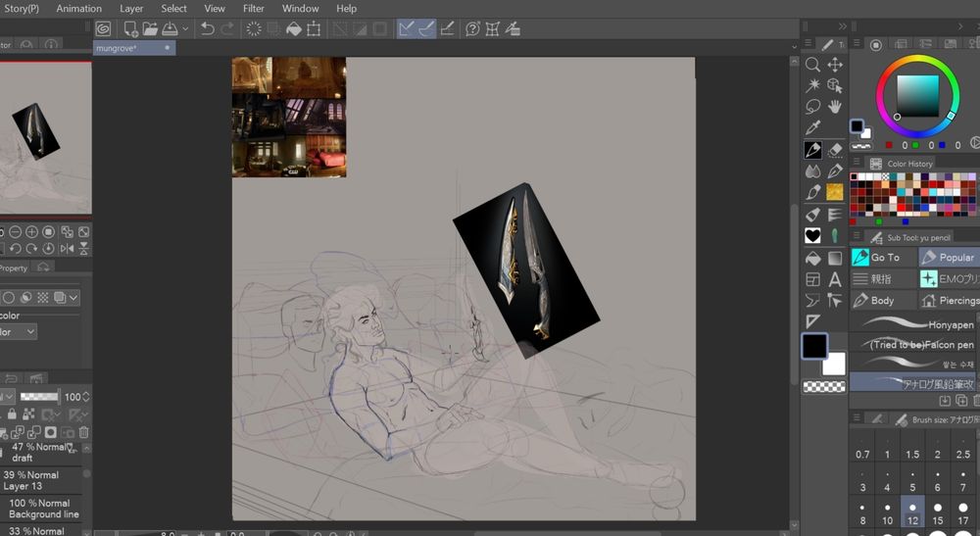Open the Color History panel menu
980x536 pixels.
(857, 163)
